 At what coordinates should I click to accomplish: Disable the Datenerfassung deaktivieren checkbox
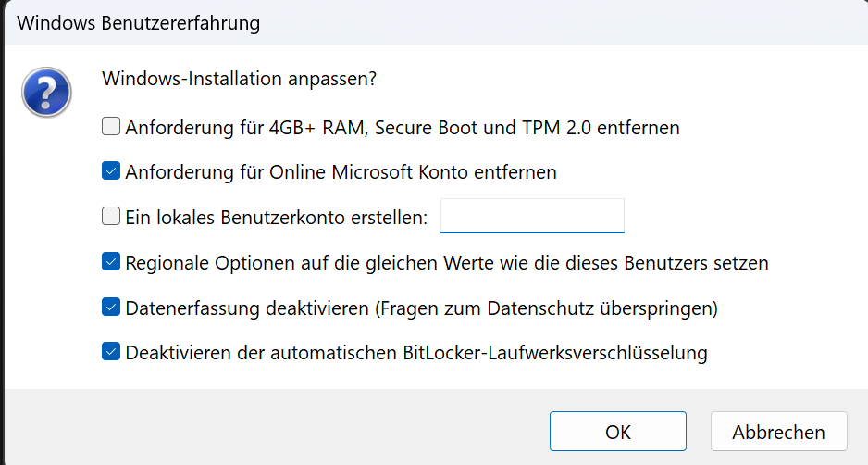(x=111, y=307)
